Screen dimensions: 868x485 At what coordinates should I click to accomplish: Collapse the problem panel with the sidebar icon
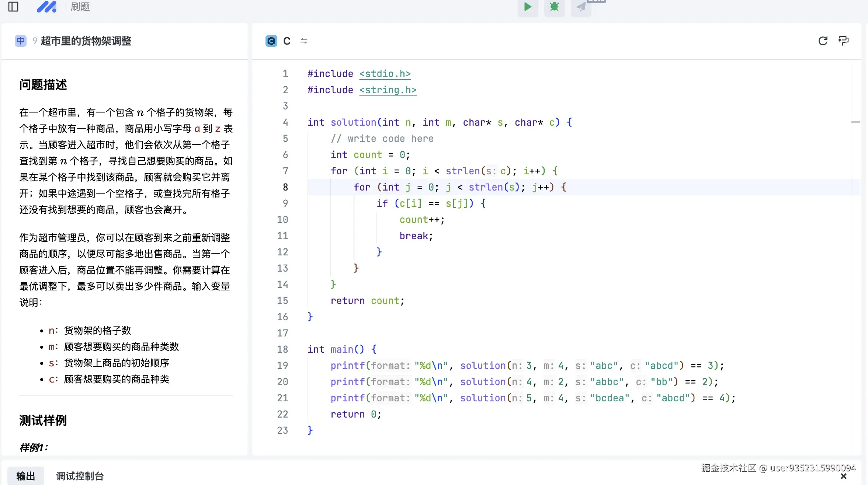point(13,7)
